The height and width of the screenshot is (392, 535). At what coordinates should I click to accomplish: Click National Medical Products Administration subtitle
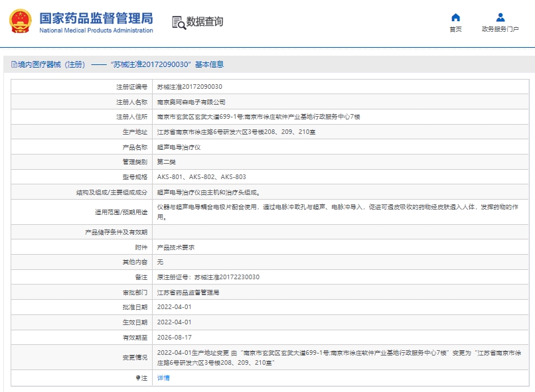click(96, 31)
